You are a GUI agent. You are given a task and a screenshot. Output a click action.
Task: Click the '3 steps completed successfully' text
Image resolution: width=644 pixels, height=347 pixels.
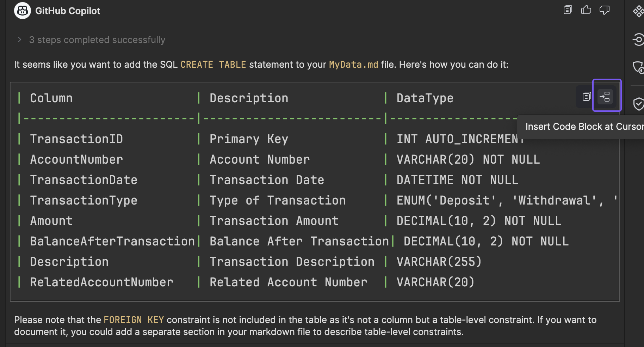click(x=97, y=40)
